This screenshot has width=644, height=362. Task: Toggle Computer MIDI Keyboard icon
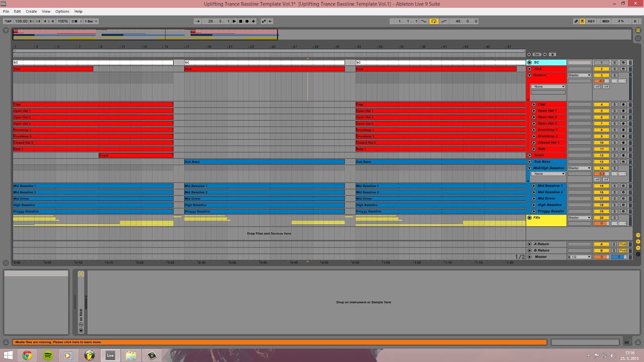582,21
